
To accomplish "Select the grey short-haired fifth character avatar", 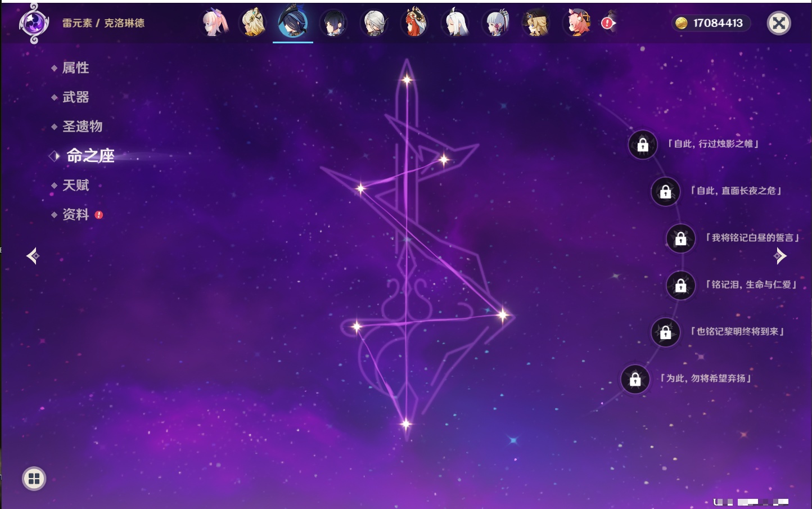I will tap(374, 24).
